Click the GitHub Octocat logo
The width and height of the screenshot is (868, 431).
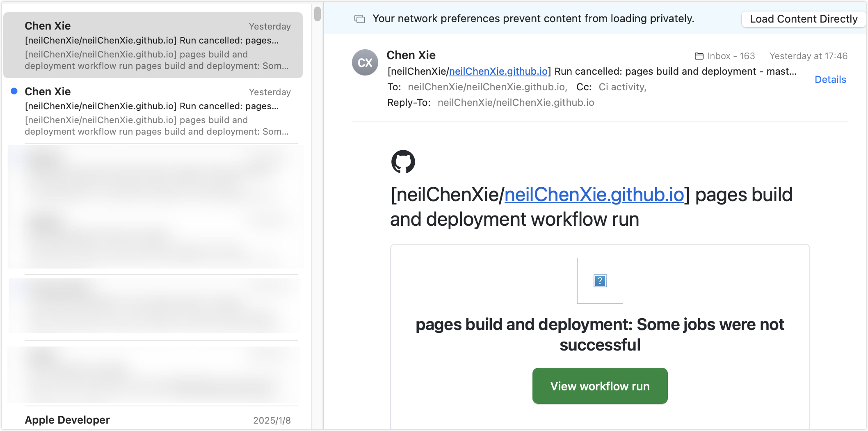[403, 161]
